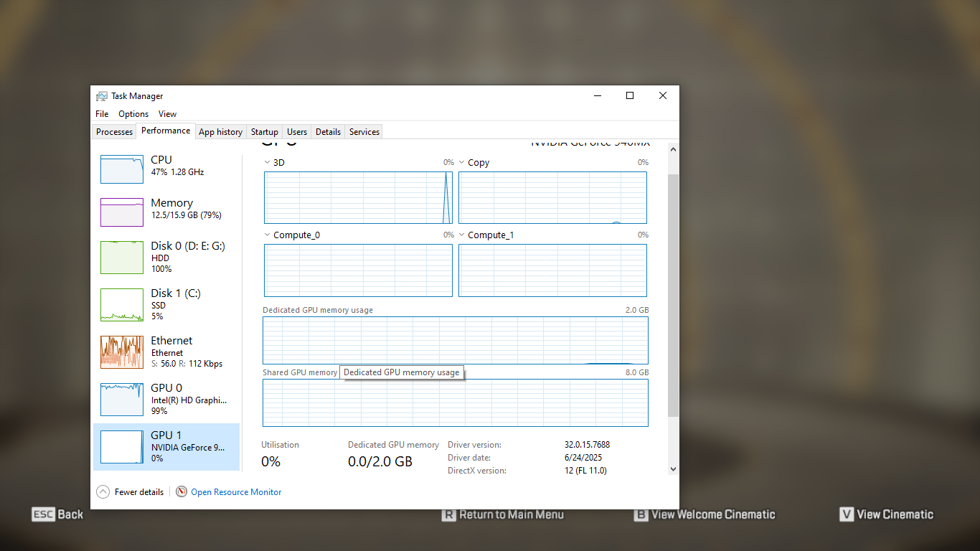Change the Compute_0 graph engine dropdown
980x551 pixels.
(268, 235)
